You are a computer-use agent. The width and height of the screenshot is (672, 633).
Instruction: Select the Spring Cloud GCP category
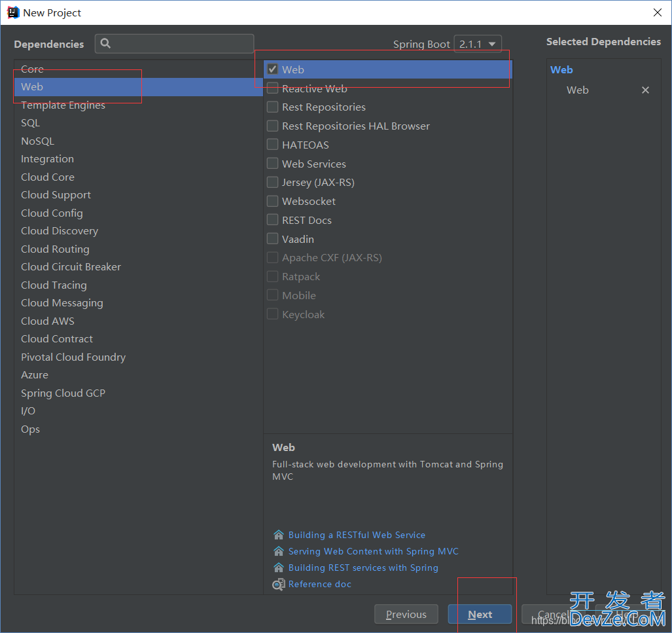(x=139, y=393)
